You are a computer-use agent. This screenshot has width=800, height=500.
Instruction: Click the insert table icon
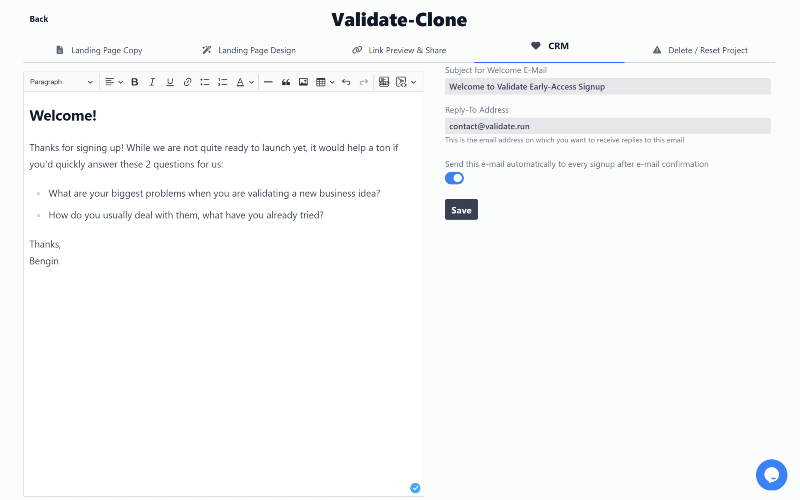tap(320, 82)
